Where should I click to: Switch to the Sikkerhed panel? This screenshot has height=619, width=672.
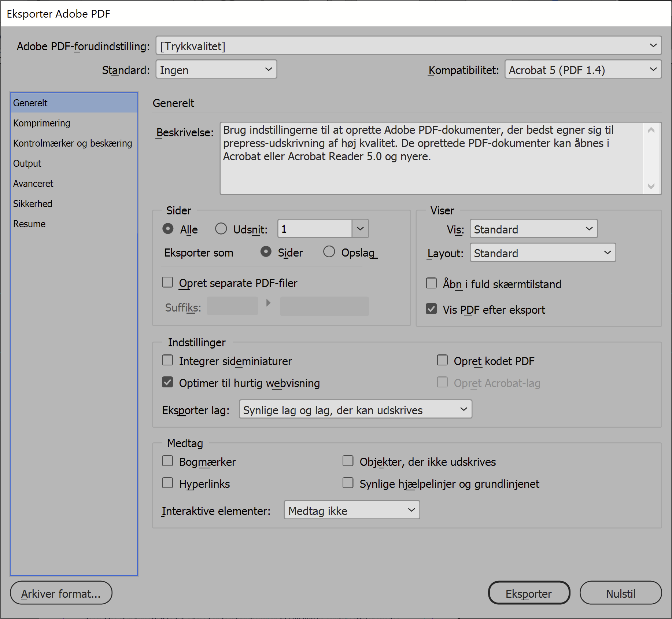click(x=33, y=203)
